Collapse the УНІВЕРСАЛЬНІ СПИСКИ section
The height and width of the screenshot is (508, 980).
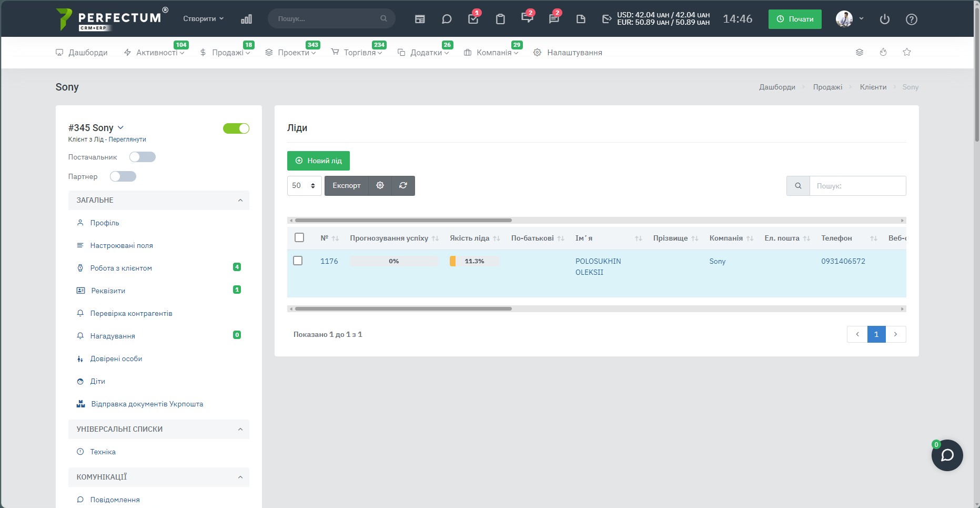[159, 429]
